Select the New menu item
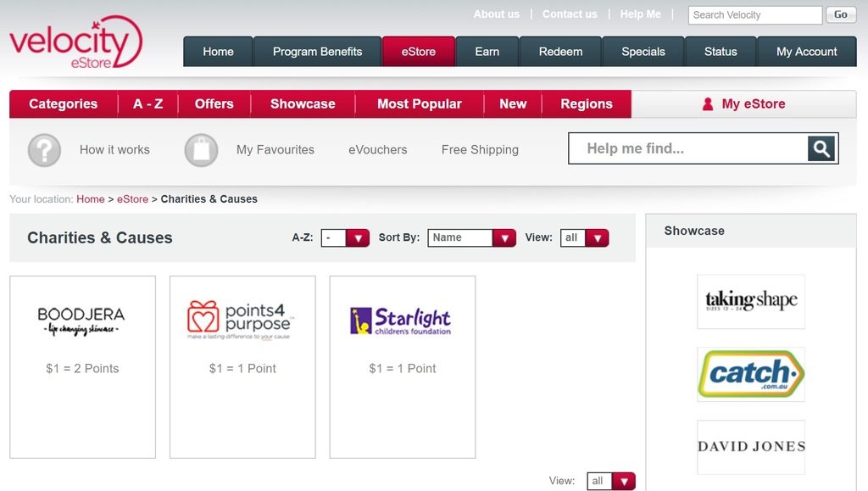 click(x=513, y=104)
